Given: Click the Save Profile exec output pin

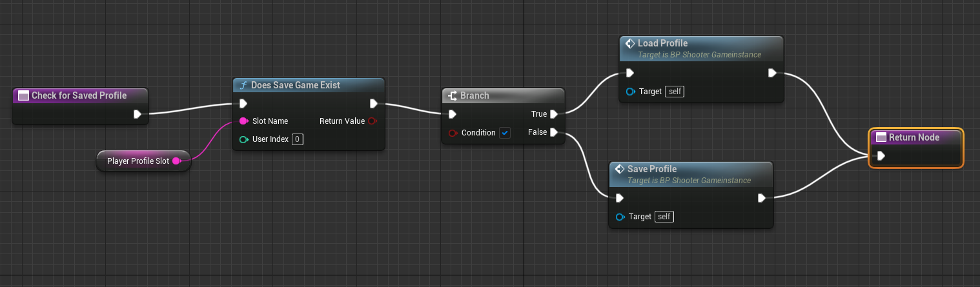Looking at the screenshot, I should pyautogui.click(x=762, y=198).
